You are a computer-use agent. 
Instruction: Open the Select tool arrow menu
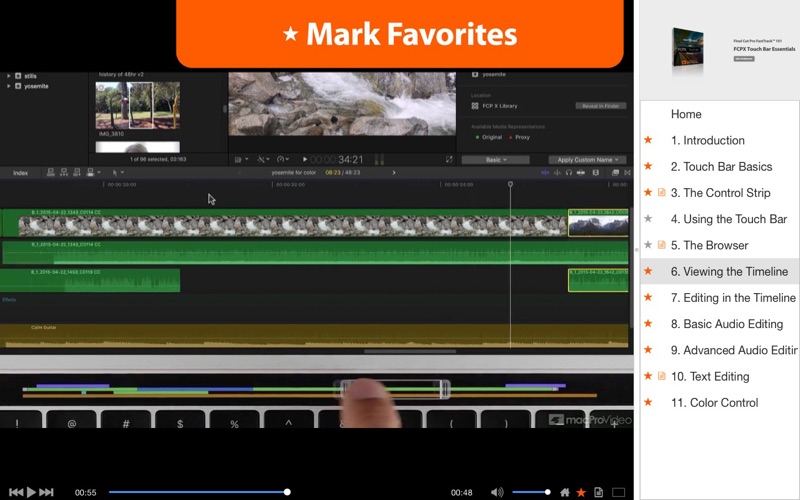[x=118, y=172]
